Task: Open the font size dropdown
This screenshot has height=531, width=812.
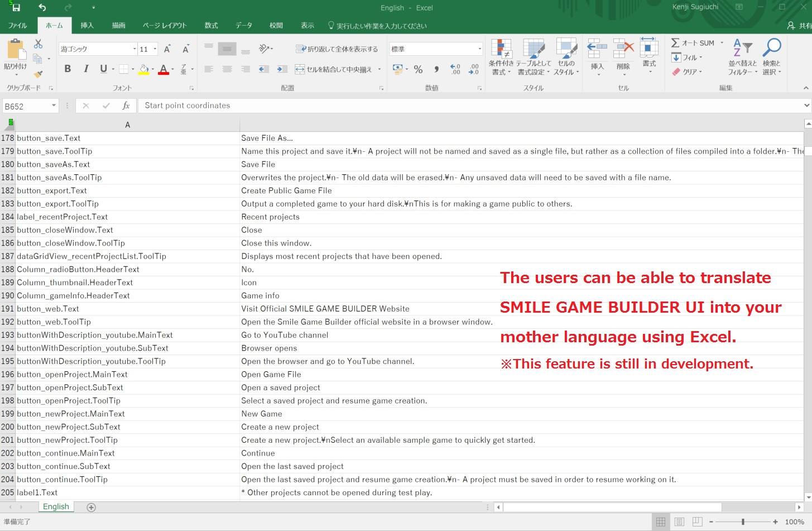Action: [x=155, y=49]
